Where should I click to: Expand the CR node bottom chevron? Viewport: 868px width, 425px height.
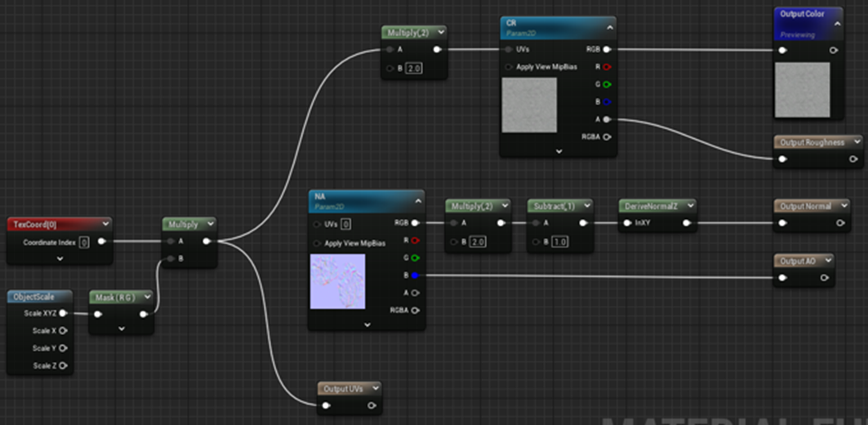[x=559, y=150]
